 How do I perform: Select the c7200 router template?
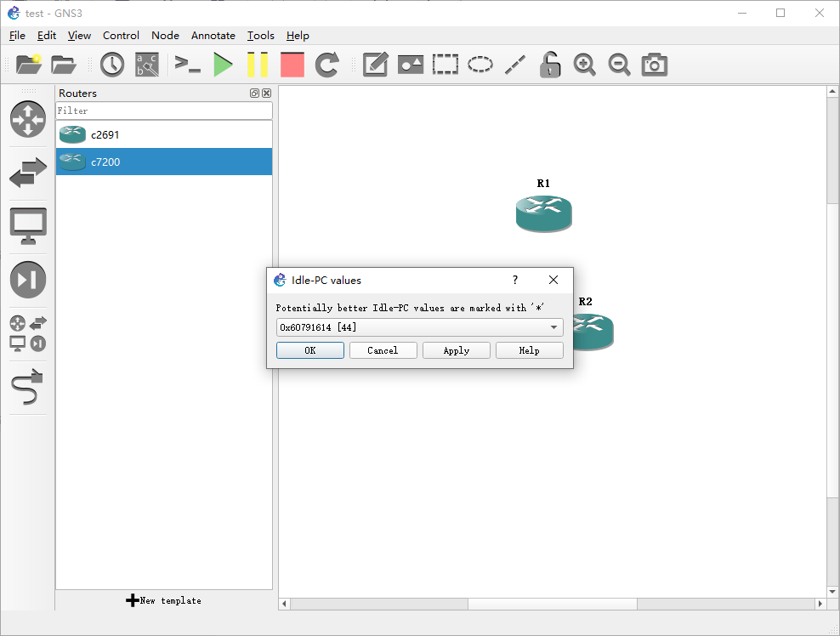coord(164,162)
